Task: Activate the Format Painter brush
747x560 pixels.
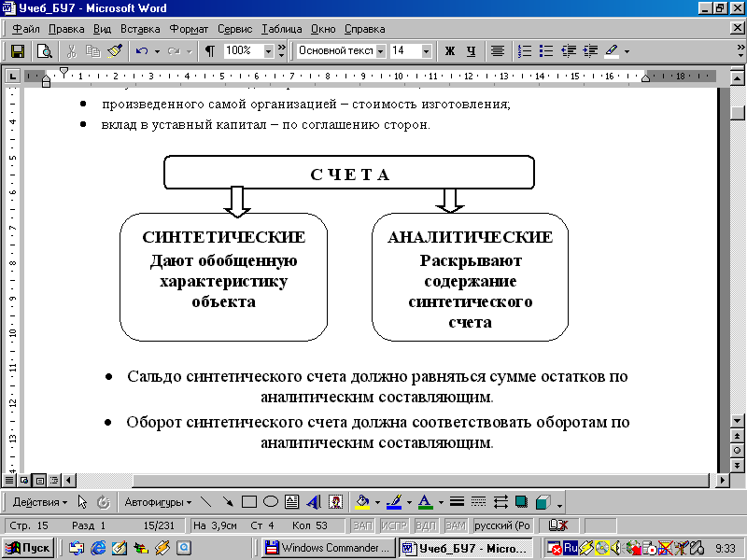Action: (115, 51)
